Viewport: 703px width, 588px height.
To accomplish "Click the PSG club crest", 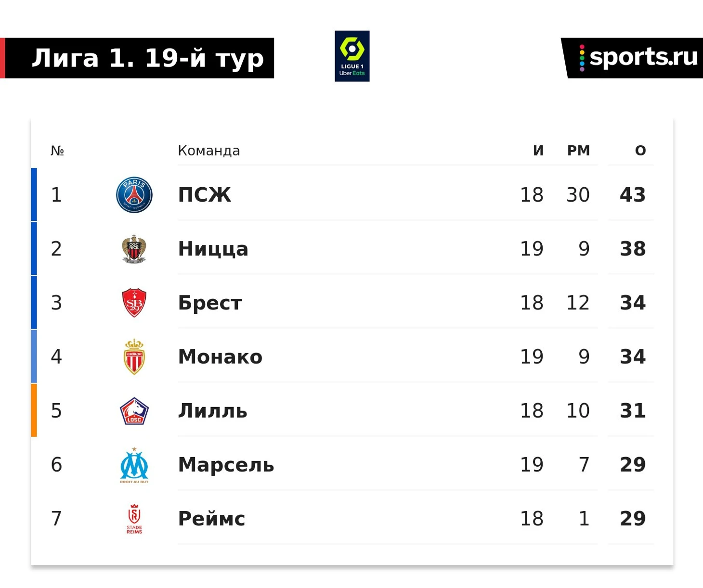I will [x=134, y=195].
